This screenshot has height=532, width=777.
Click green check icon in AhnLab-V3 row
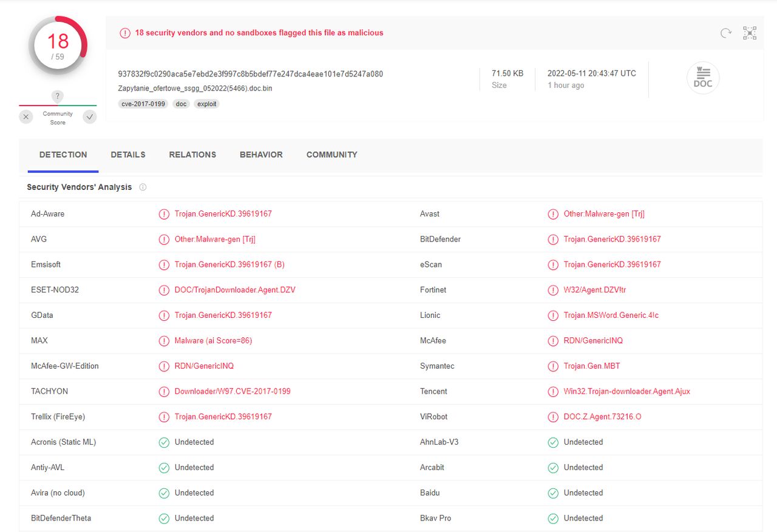click(x=553, y=442)
